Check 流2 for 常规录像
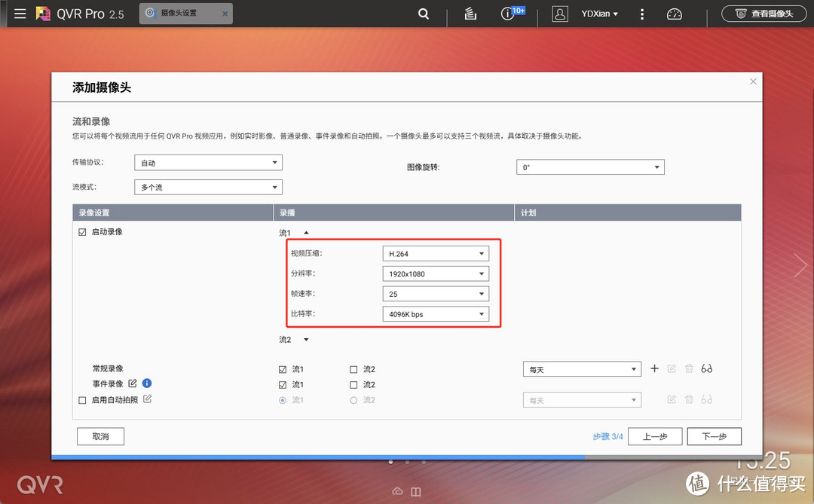Screen dimensions: 814x504 (353, 368)
